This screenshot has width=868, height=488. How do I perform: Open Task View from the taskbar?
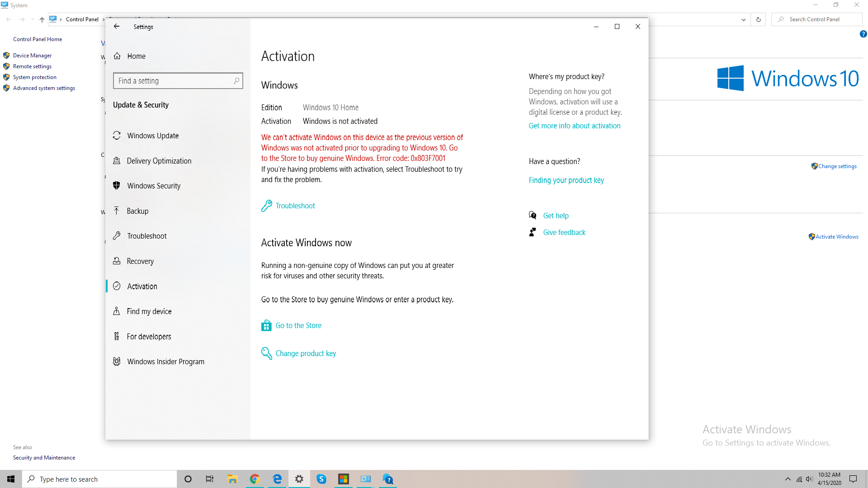[x=210, y=479]
